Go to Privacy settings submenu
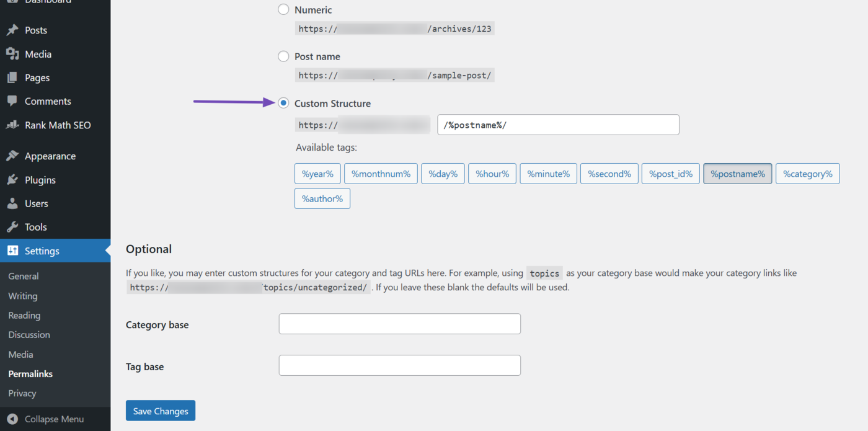This screenshot has height=431, width=868. click(22, 393)
